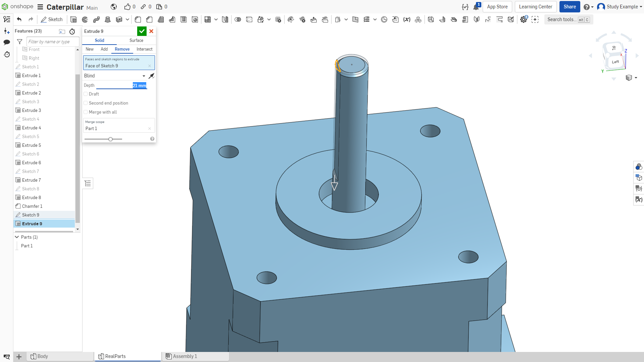644x362 pixels.
Task: Expand the pattern tools dropdown arrow
Action: (x=216, y=19)
